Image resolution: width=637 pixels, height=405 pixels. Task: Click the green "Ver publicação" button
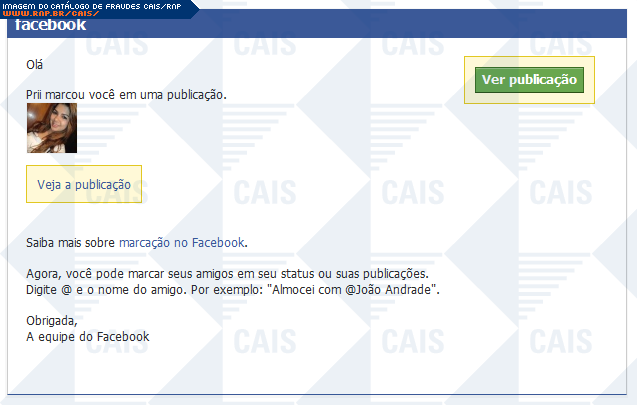pyautogui.click(x=529, y=80)
